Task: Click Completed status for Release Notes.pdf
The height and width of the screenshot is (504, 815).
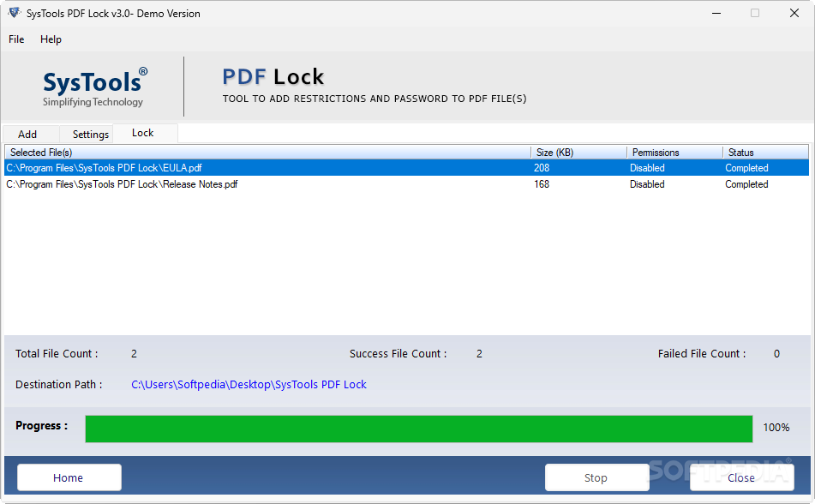Action: point(746,184)
